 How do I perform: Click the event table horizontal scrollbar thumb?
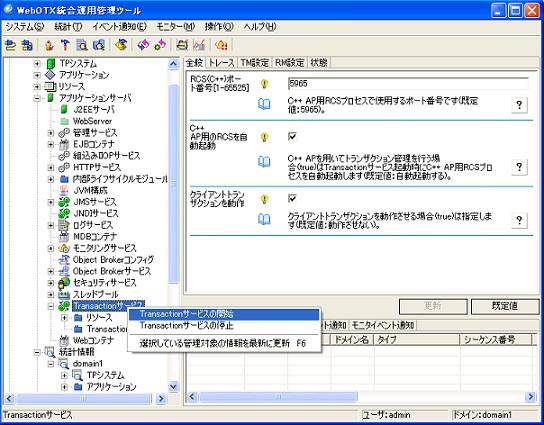coord(278,397)
